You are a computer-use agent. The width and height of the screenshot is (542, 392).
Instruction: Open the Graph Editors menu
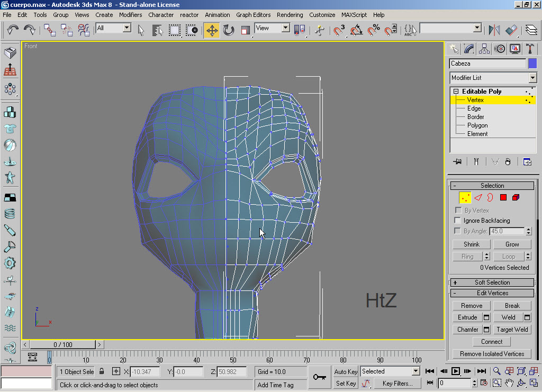pos(253,15)
